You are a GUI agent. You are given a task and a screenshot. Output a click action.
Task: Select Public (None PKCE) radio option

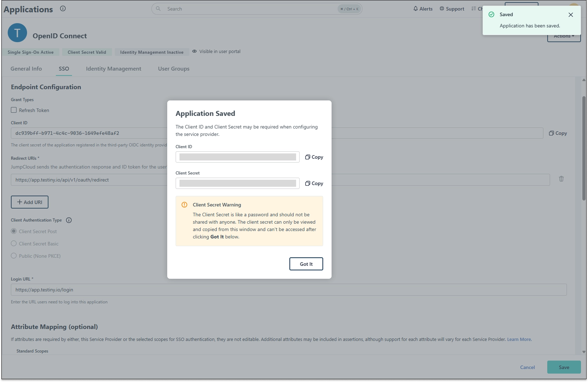[14, 256]
